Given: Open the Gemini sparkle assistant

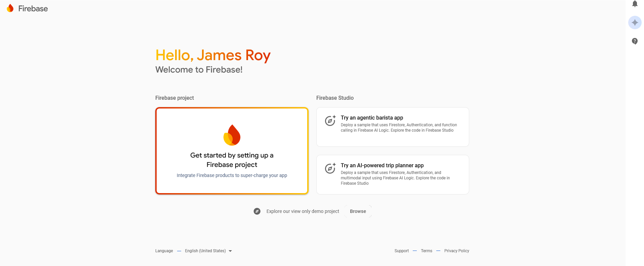Looking at the screenshot, I should coord(635,23).
